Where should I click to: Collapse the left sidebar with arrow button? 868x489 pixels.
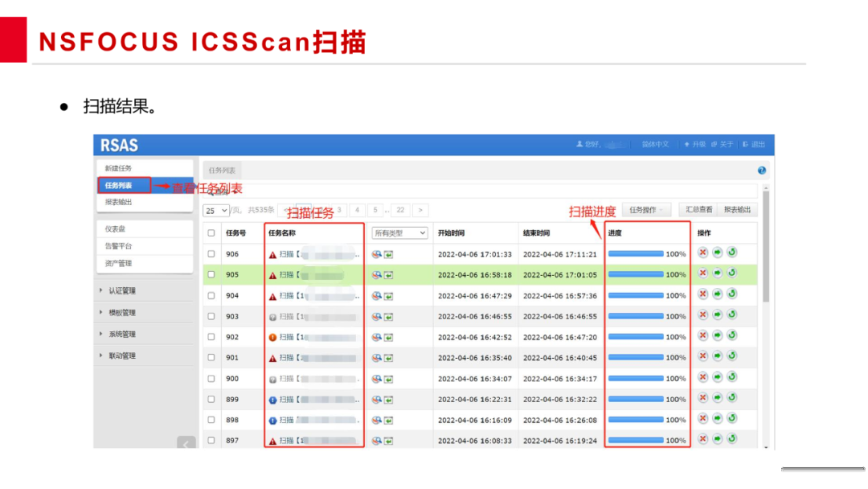click(186, 443)
